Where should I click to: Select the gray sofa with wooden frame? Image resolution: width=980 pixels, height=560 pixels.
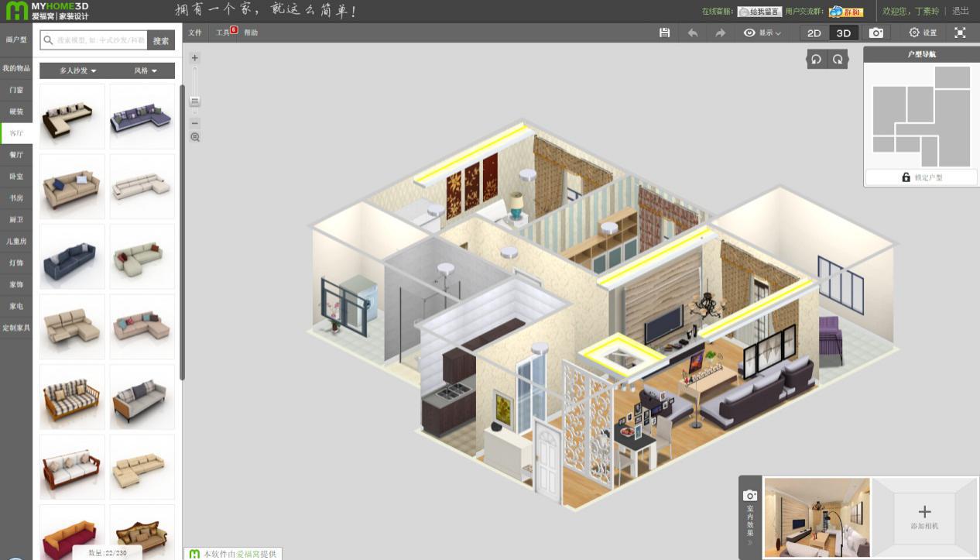142,397
